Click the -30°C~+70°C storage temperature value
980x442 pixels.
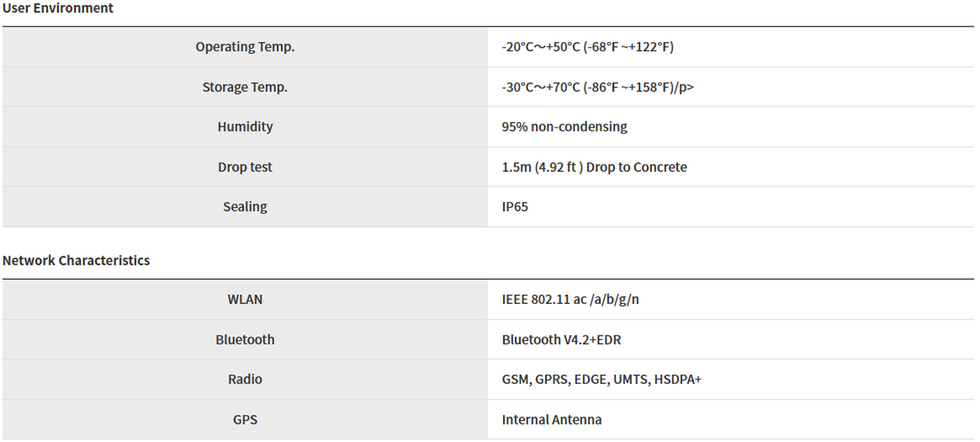[x=597, y=87]
